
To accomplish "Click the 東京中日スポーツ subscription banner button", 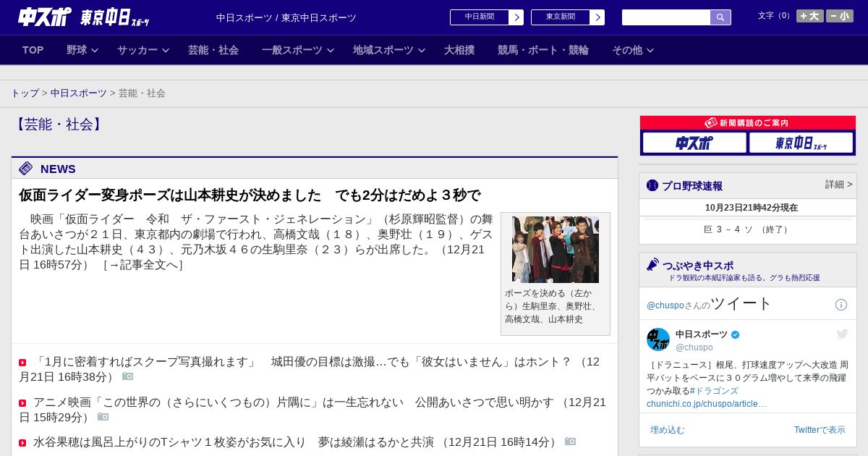I will 801,143.
